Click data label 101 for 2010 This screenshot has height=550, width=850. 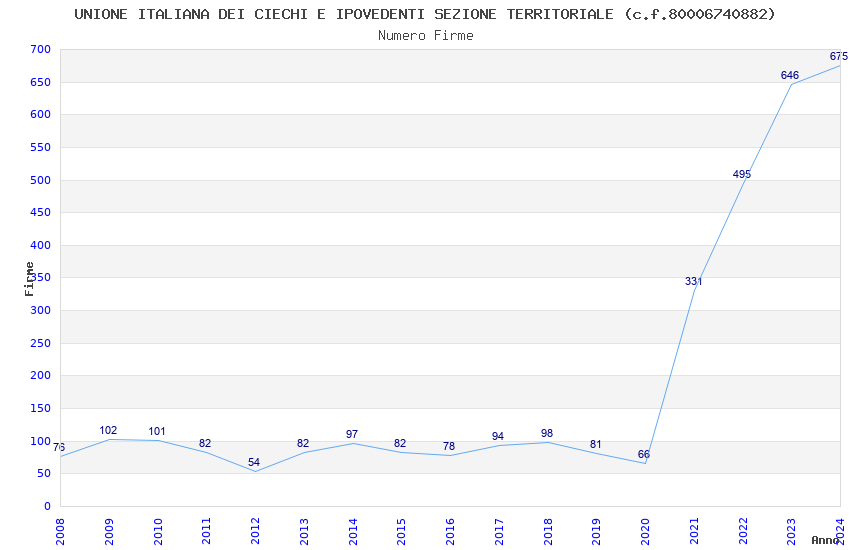[157, 431]
